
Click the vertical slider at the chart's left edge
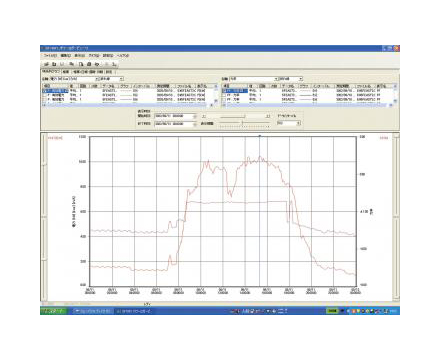coord(44,217)
